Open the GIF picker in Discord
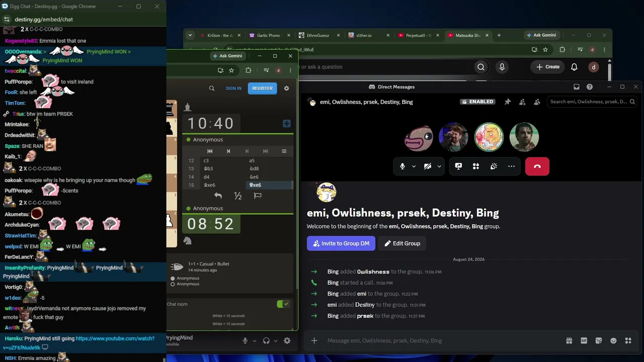 coord(584,340)
